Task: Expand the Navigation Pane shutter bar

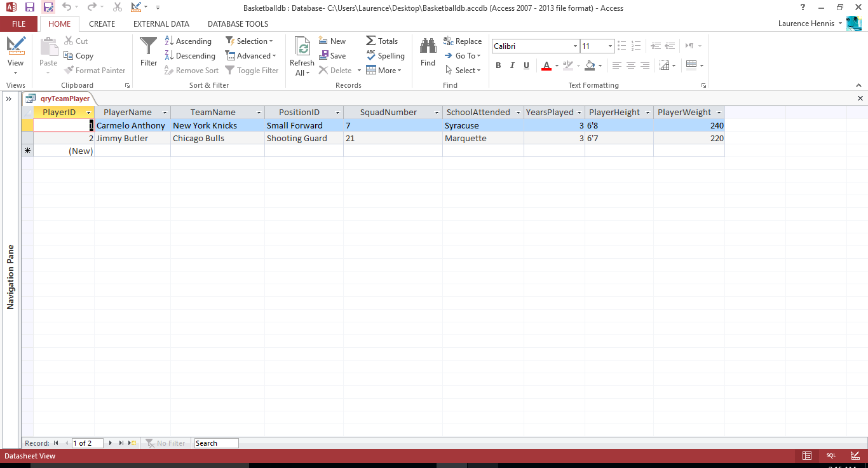Action: [x=9, y=99]
